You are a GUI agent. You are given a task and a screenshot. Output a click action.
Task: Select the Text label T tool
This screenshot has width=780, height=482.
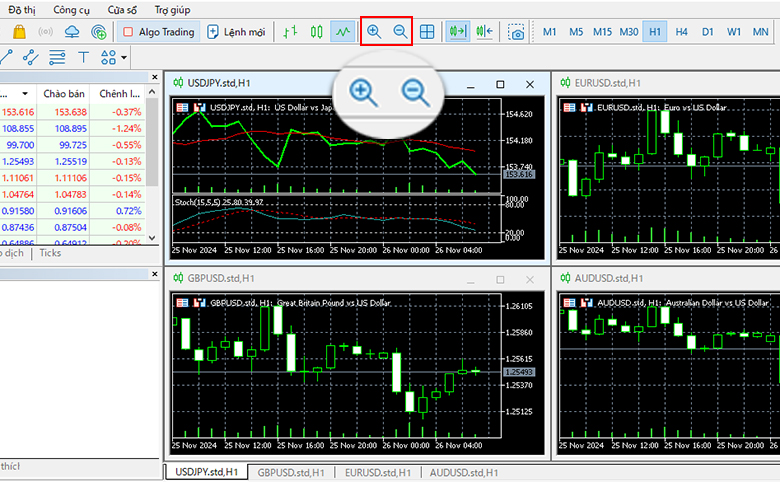tap(84, 58)
